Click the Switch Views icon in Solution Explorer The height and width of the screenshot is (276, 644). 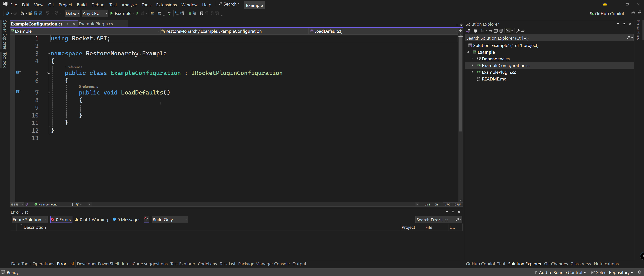[x=468, y=31]
